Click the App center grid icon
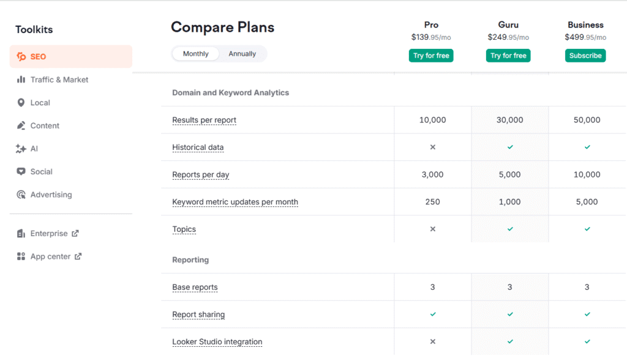 pos(21,256)
